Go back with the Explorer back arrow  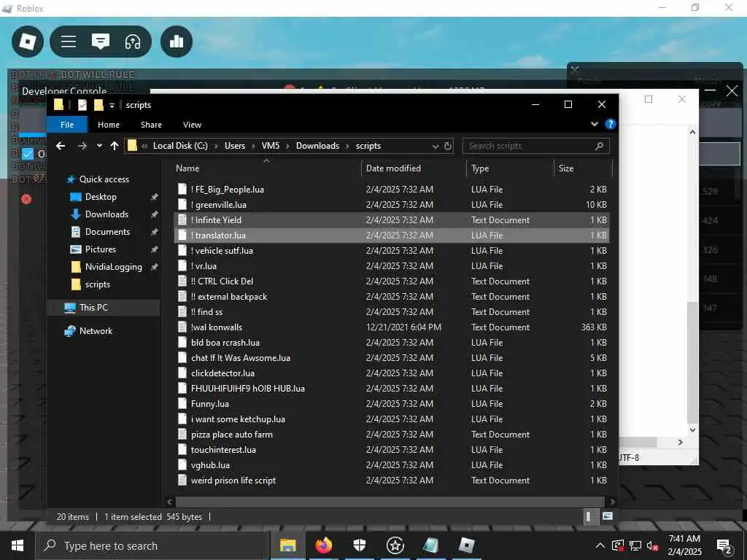tap(61, 146)
